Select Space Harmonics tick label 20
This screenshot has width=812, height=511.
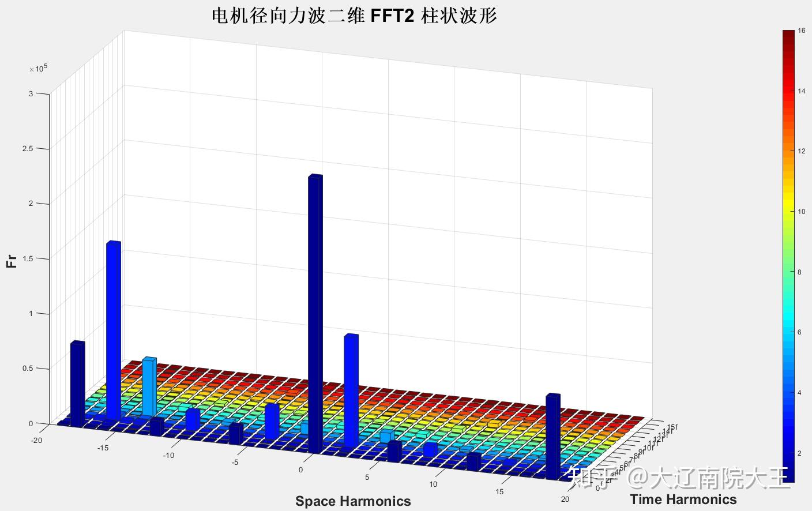pyautogui.click(x=565, y=499)
